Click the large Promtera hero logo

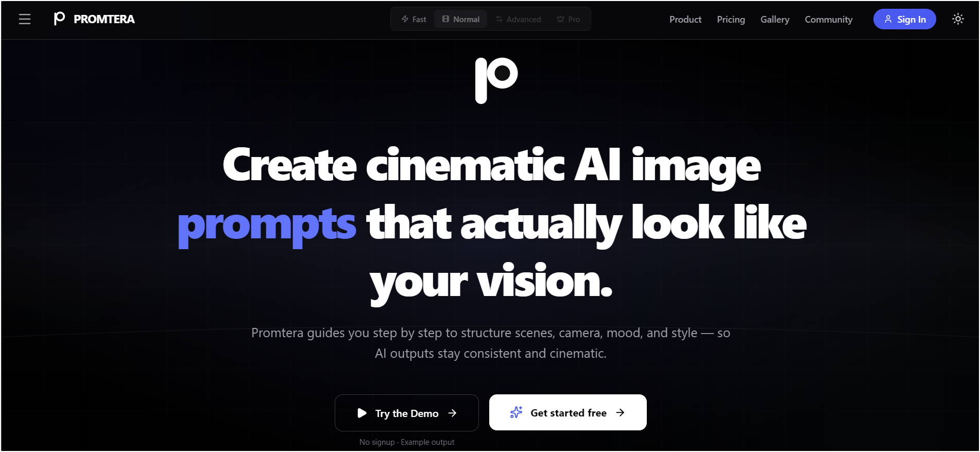(x=496, y=80)
